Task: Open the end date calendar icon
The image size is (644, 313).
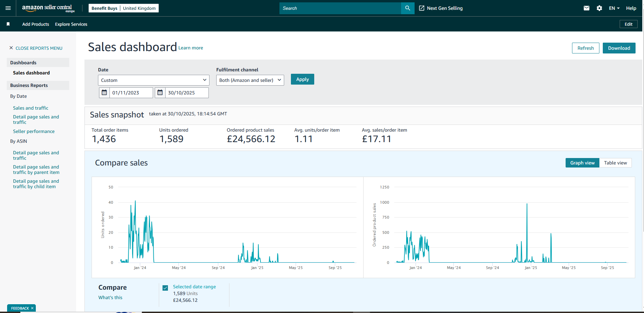Action: [160, 93]
